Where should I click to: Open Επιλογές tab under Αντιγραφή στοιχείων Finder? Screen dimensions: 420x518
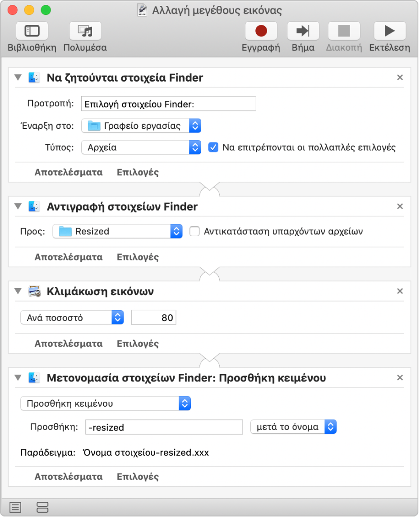point(138,257)
